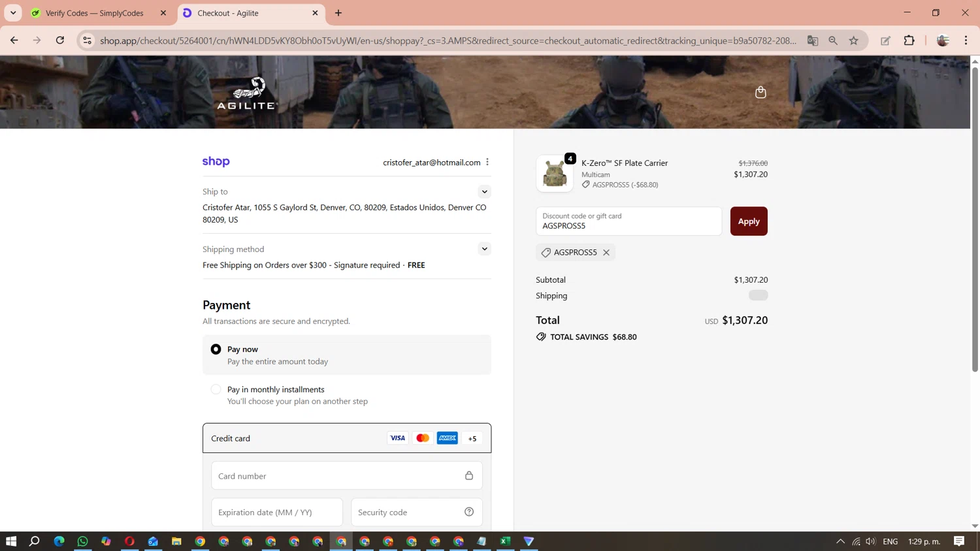Click the edit pencil icon in the toolbar
The image size is (980, 551).
(x=885, y=40)
